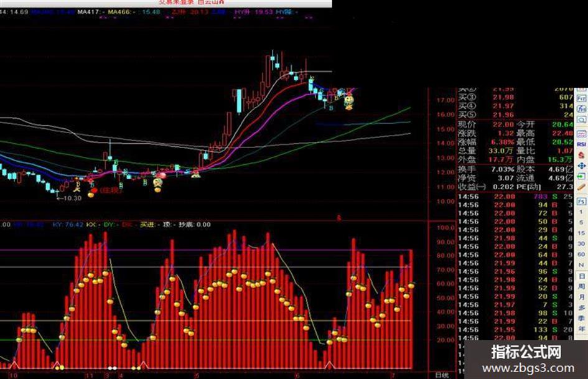
Task: Click the red $ marker above indicator panel
Action: pyautogui.click(x=339, y=218)
